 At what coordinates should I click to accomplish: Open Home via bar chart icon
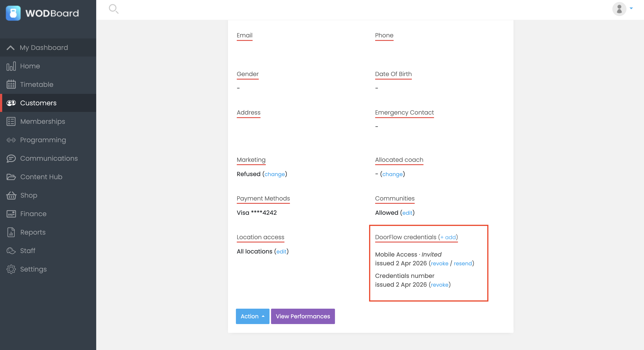click(x=11, y=66)
